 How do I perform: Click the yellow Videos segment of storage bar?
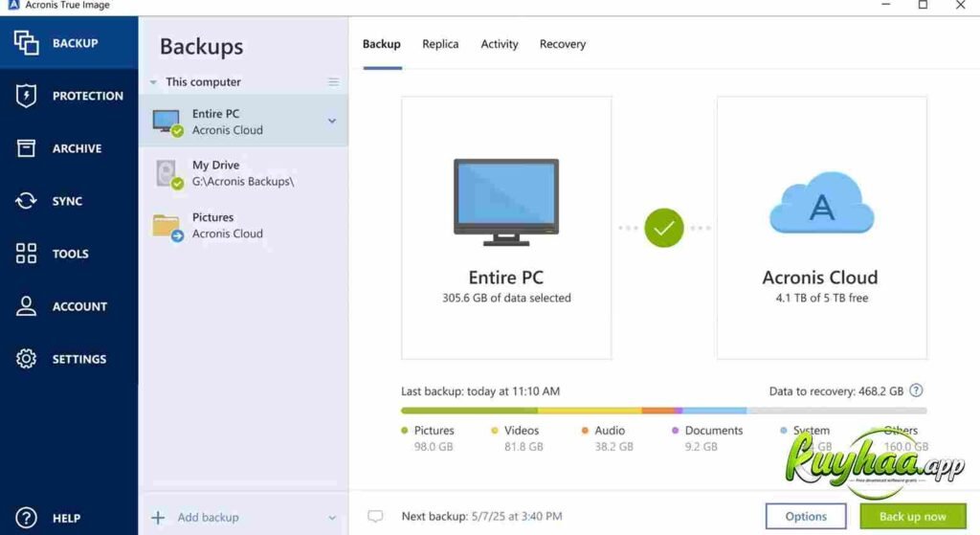tap(590, 411)
